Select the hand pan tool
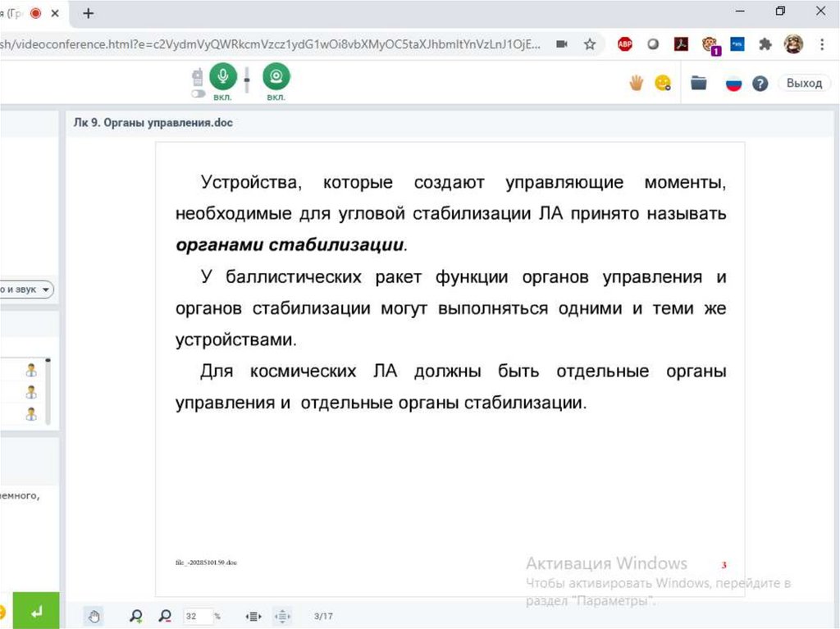This screenshot has height=629, width=840. [x=94, y=616]
